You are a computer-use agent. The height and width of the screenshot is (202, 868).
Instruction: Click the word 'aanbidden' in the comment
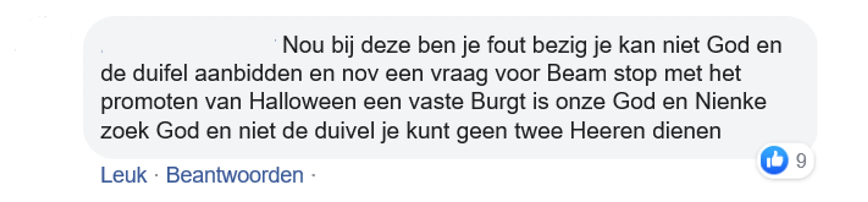coord(248,73)
